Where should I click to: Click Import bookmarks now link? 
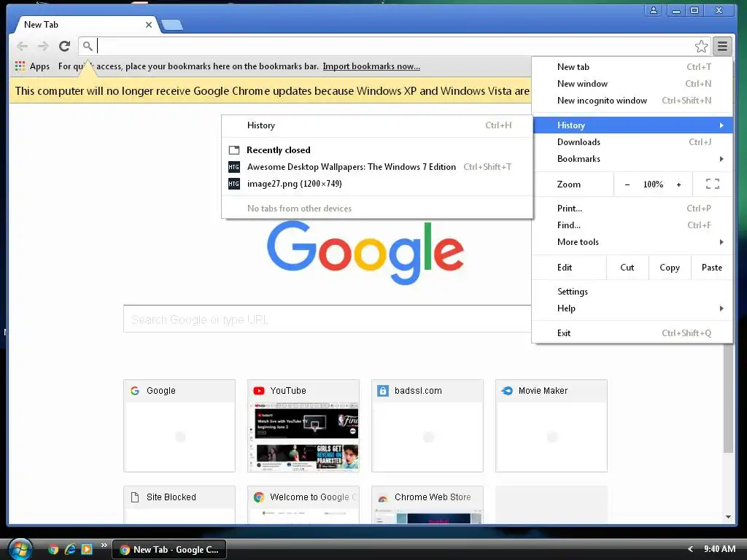coord(371,66)
